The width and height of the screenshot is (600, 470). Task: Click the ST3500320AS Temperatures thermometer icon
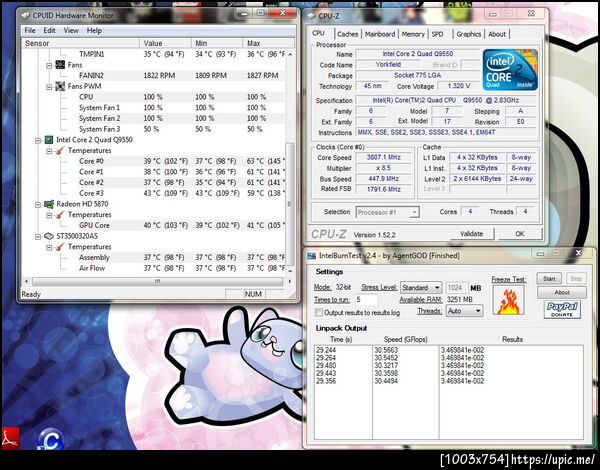pos(60,247)
